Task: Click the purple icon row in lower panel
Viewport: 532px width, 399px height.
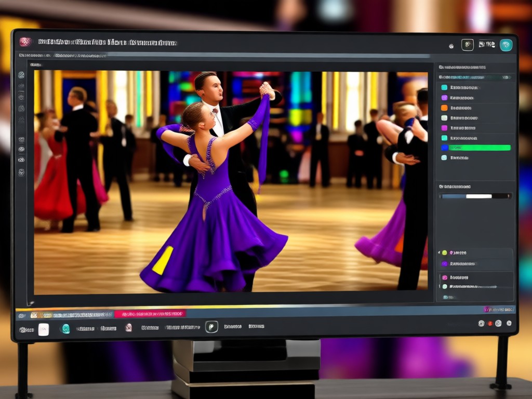Action: (x=475, y=263)
